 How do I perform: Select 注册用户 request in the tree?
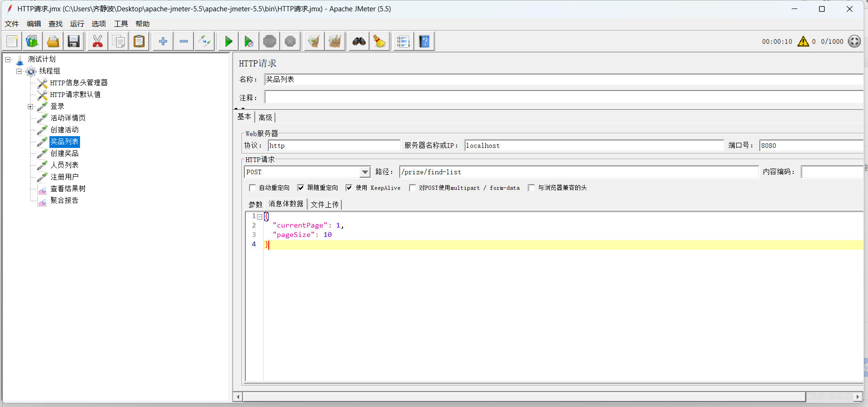(x=65, y=177)
